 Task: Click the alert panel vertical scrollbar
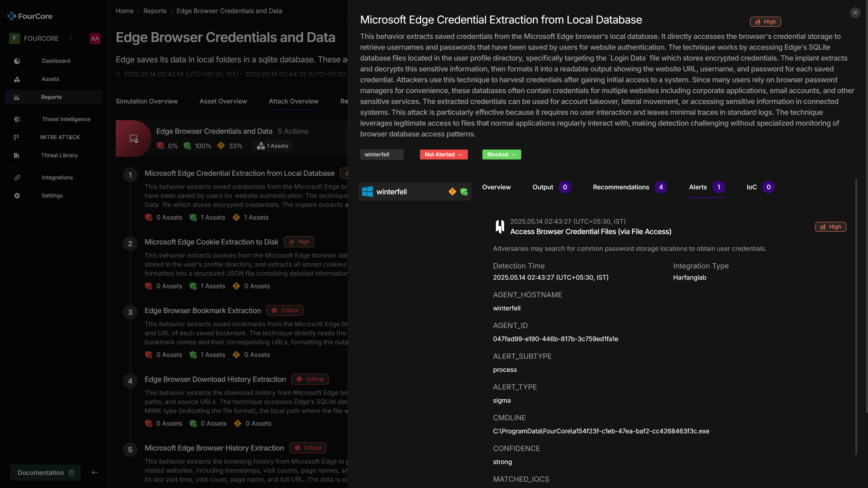(x=856, y=317)
